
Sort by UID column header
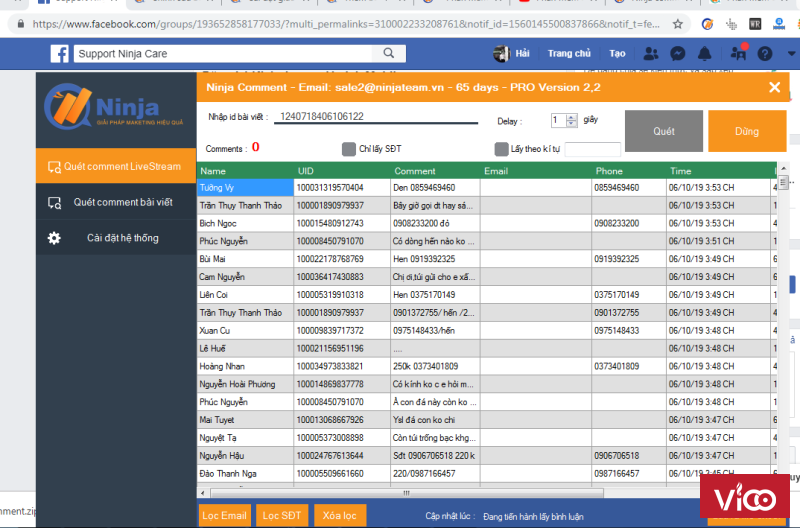342,171
